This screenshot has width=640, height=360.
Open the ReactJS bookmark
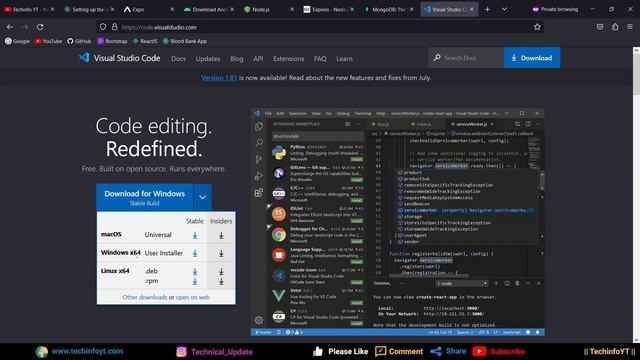click(145, 41)
